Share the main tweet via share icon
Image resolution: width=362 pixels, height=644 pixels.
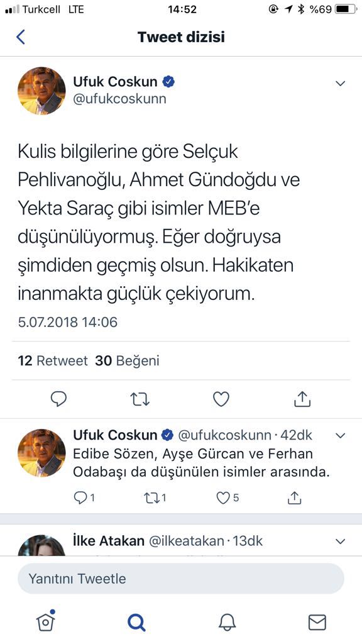(302, 398)
